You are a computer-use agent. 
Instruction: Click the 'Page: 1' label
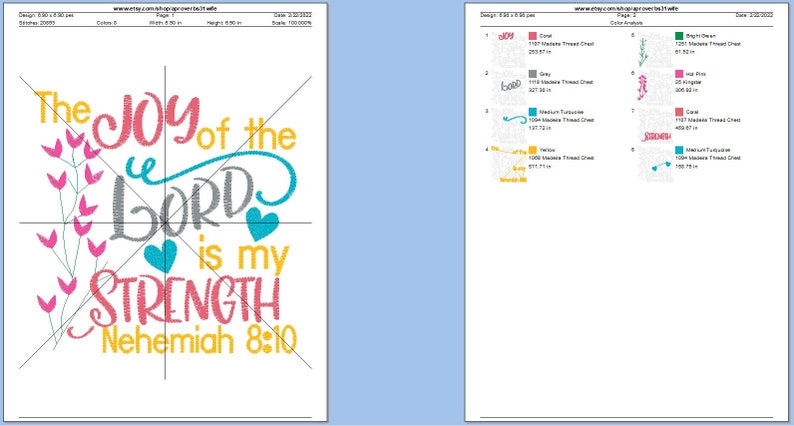(165, 16)
